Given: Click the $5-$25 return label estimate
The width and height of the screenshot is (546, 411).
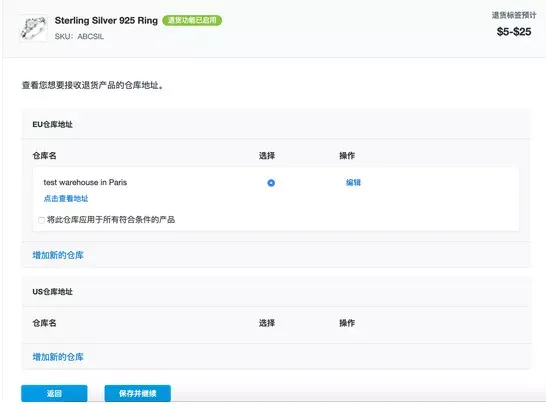Looking at the screenshot, I should click(x=514, y=32).
